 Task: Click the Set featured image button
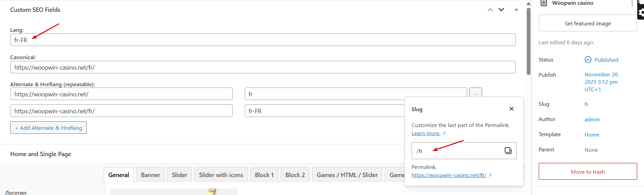588,24
